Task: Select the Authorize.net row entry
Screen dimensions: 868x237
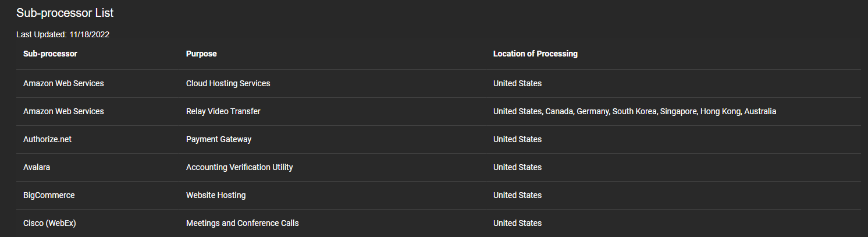Action: click(x=47, y=139)
